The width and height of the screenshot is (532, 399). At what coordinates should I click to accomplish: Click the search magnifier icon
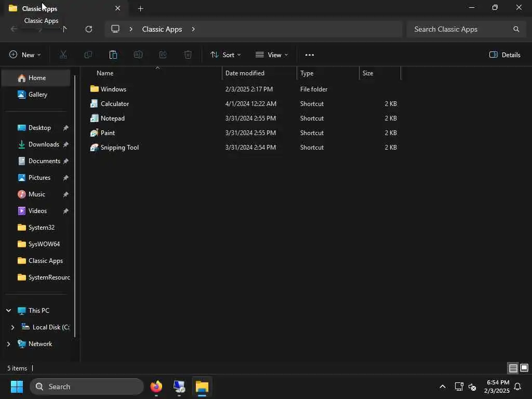[x=516, y=29]
